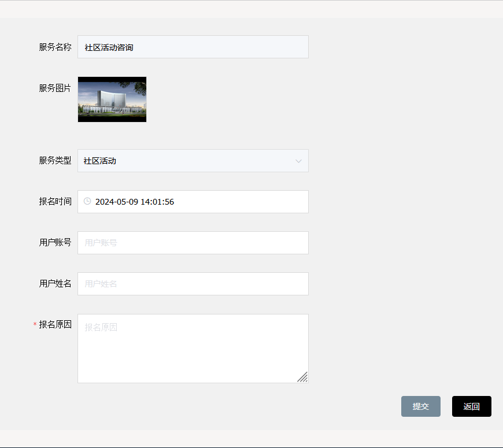Open the 服务图片 building thumbnail
Image resolution: width=503 pixels, height=448 pixels.
[112, 99]
